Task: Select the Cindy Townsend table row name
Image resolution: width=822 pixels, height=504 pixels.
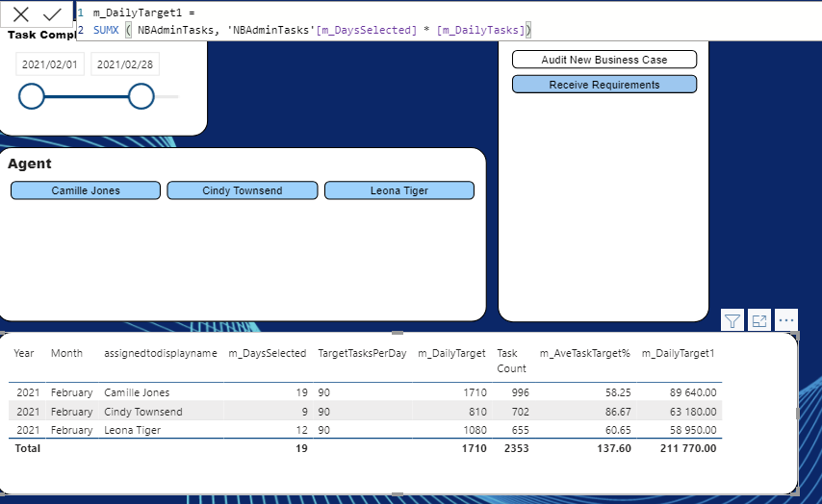Action: (x=143, y=412)
